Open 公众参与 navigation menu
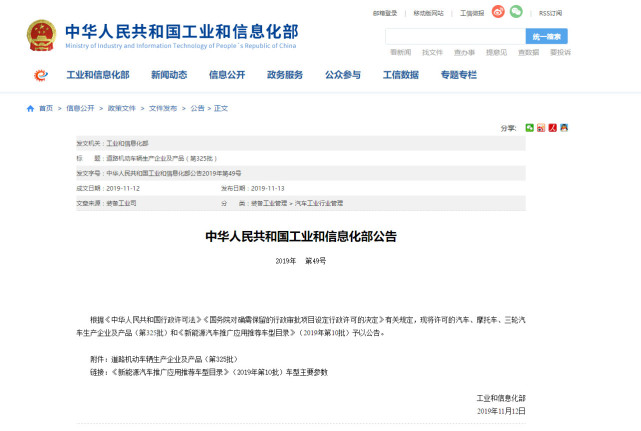This screenshot has width=641, height=431. (343, 75)
